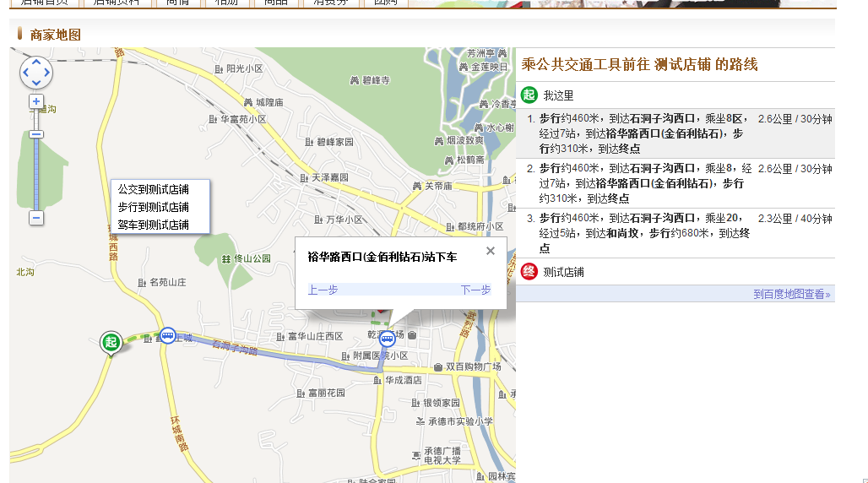
Task: Go to 下一步 in the station popup
Action: 475,290
